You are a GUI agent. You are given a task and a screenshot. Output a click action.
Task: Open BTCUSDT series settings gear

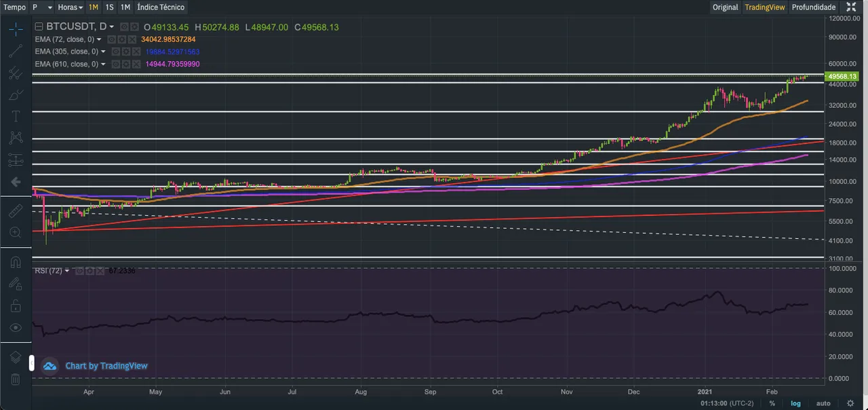[x=134, y=26]
